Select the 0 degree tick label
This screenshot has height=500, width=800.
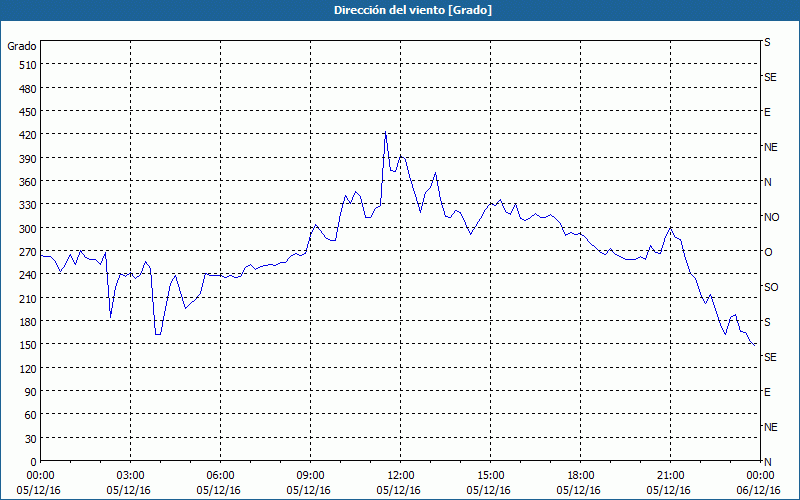[x=34, y=462]
